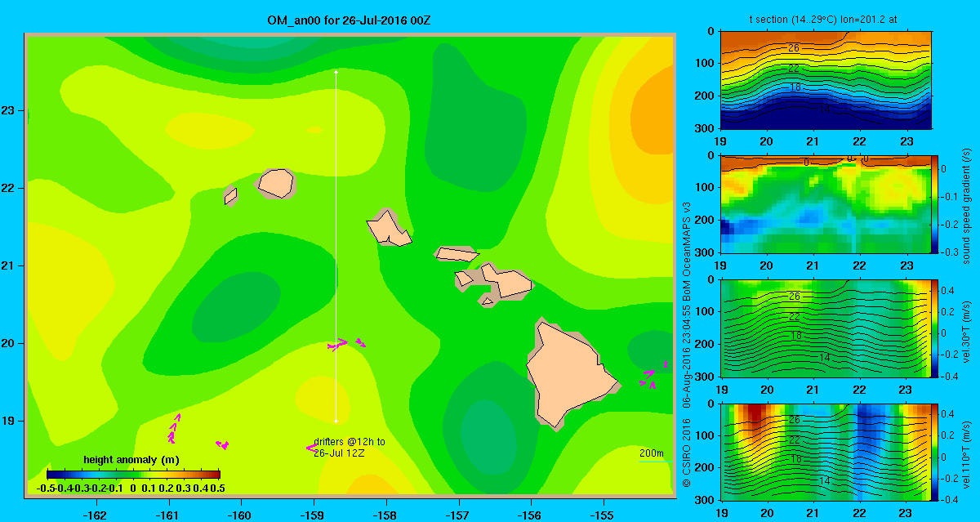Click the 300 depth tick of the vel.110°T panel
This screenshot has width=980, height=522.
[706, 500]
